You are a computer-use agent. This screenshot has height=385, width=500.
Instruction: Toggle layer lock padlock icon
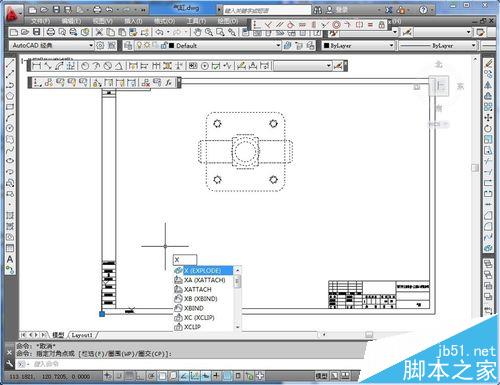click(x=164, y=45)
